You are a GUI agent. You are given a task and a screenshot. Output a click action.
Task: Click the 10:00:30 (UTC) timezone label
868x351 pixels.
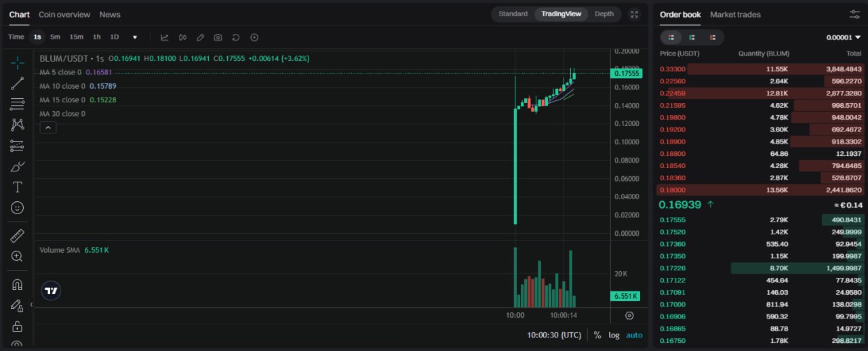pos(554,335)
